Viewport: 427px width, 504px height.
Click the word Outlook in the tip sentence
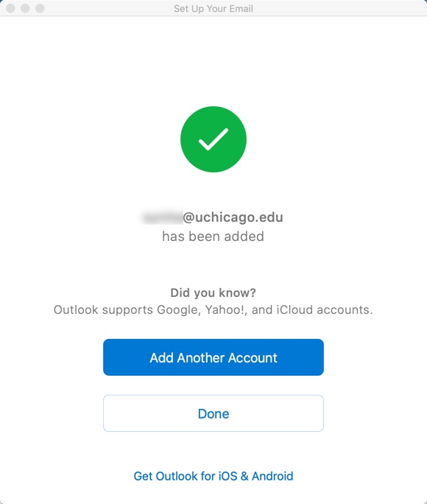(x=76, y=310)
